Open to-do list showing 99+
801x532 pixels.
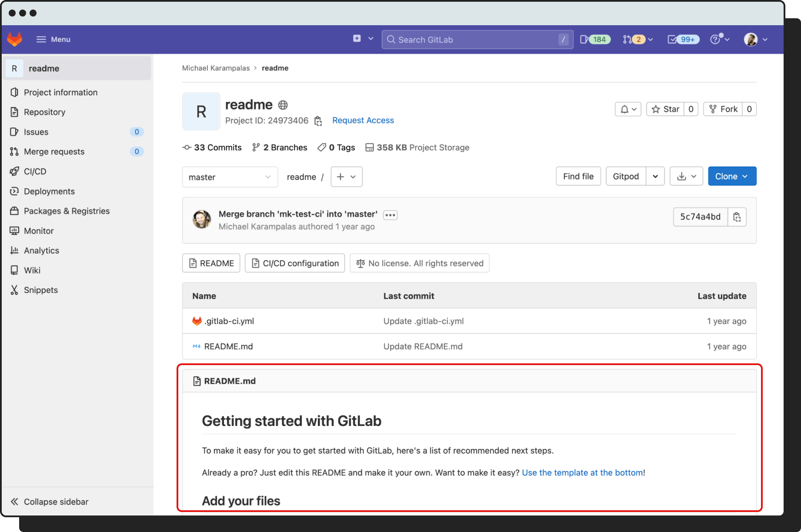click(683, 40)
